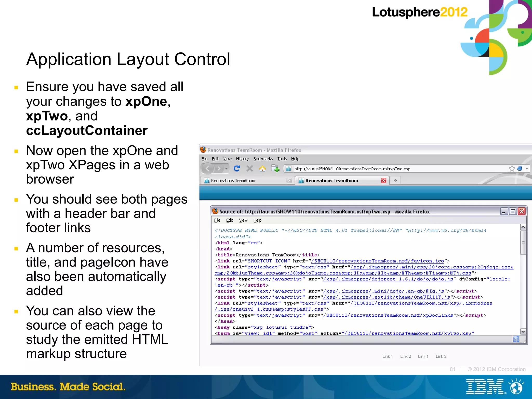Open the History menu

[x=242, y=159]
